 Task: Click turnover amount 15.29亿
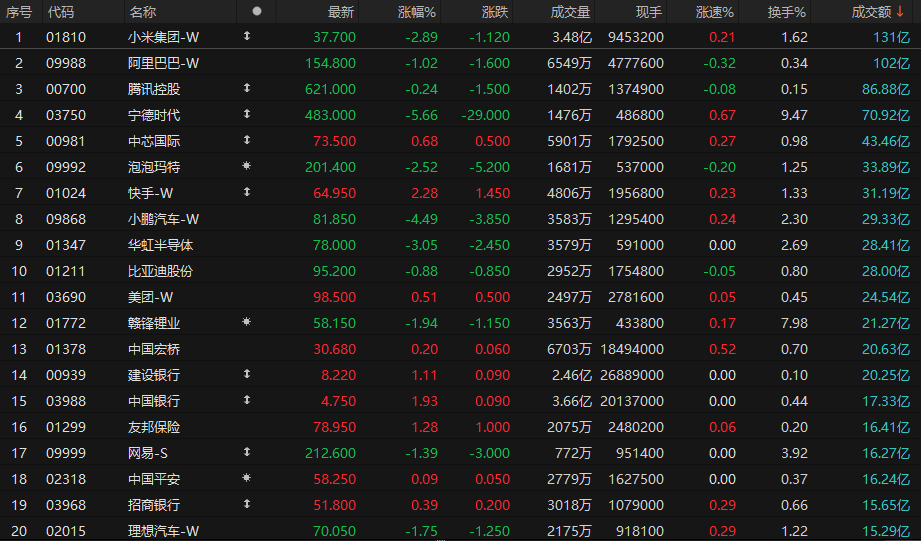886,531
